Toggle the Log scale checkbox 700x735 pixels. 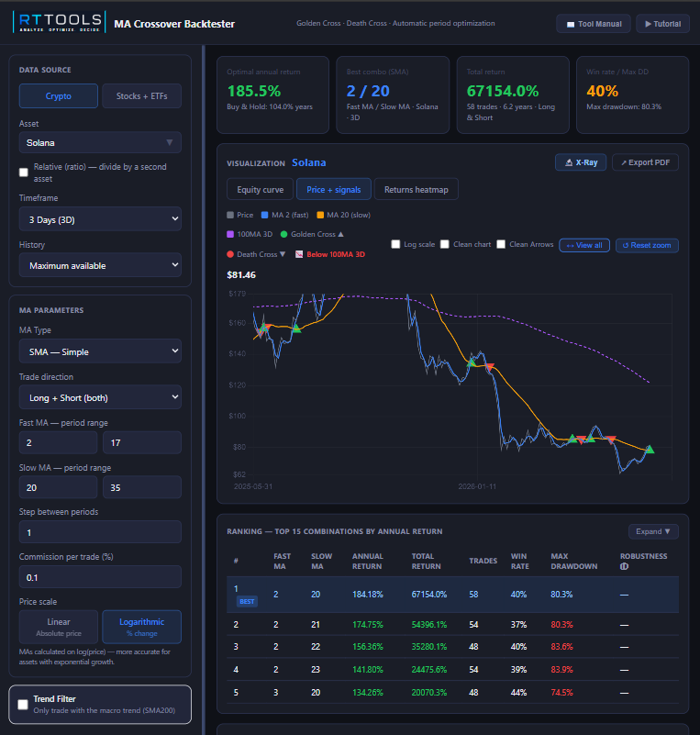[396, 245]
